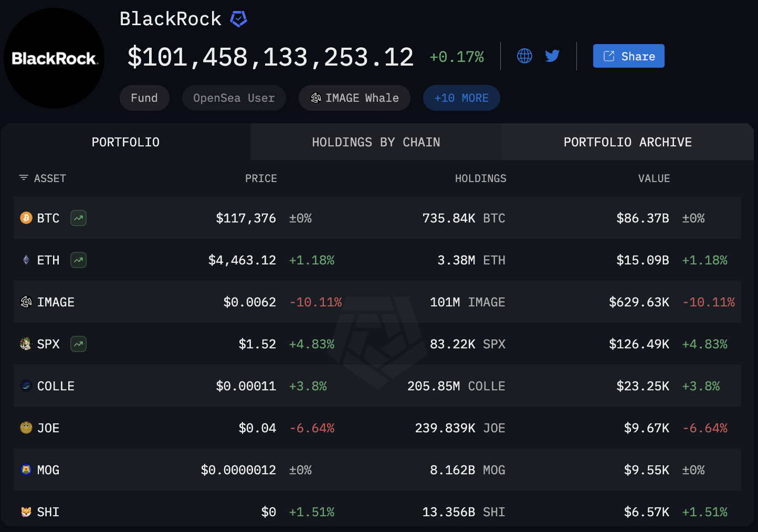
Task: Open the COLLE asset row
Action: 56,386
